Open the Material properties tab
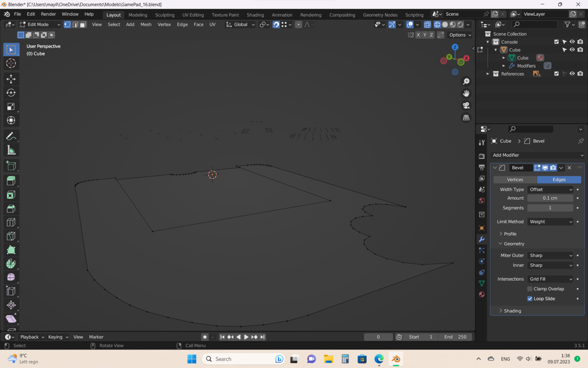 pos(481,294)
